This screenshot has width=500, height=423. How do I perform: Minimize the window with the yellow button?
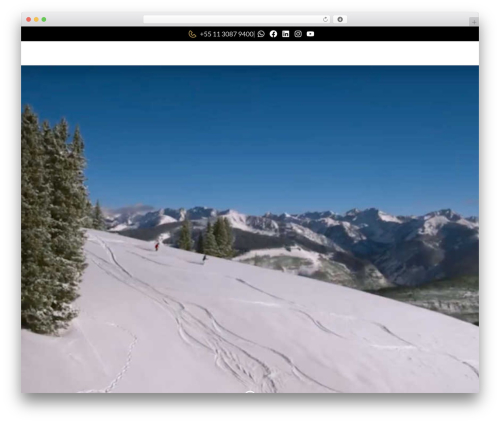pos(36,19)
